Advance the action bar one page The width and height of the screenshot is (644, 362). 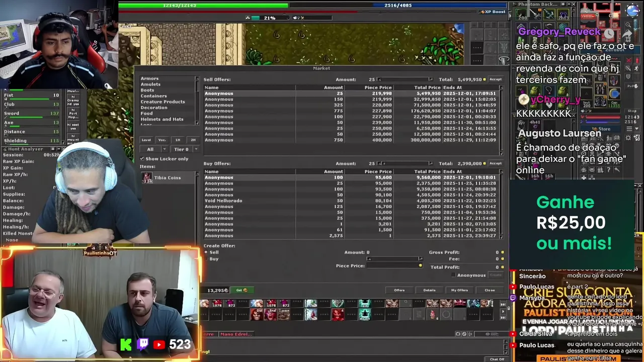click(x=503, y=311)
